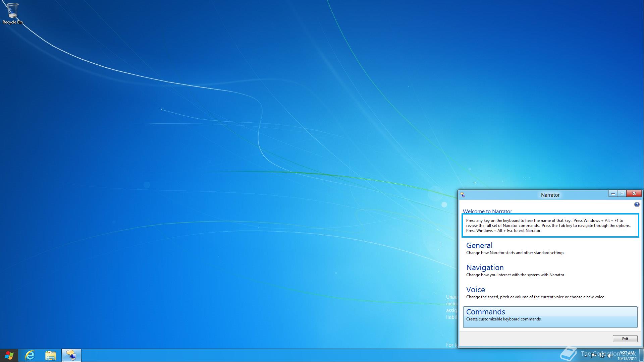Click the Show desktop strip
Image resolution: width=644 pixels, height=362 pixels.
[641, 355]
